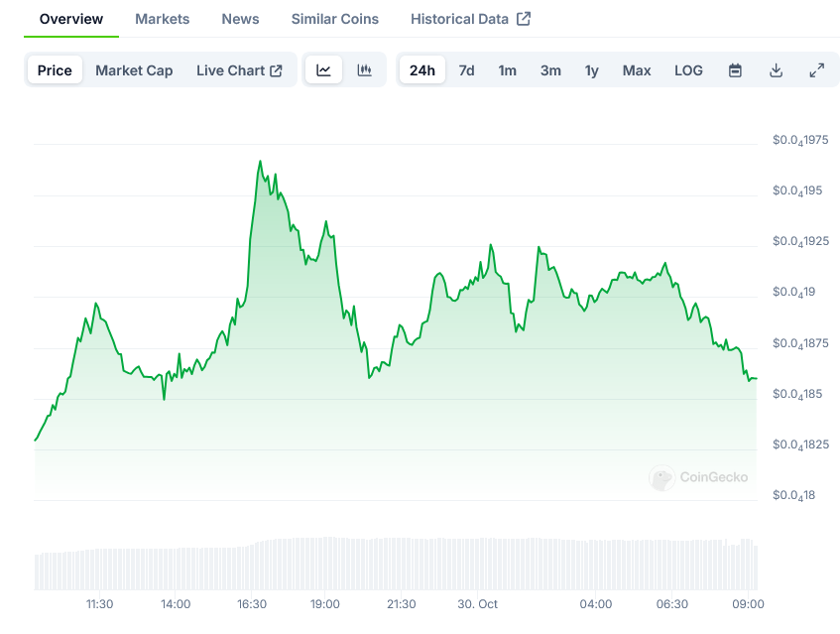
Task: Click volume bars near 16:30
Action: pos(253,566)
